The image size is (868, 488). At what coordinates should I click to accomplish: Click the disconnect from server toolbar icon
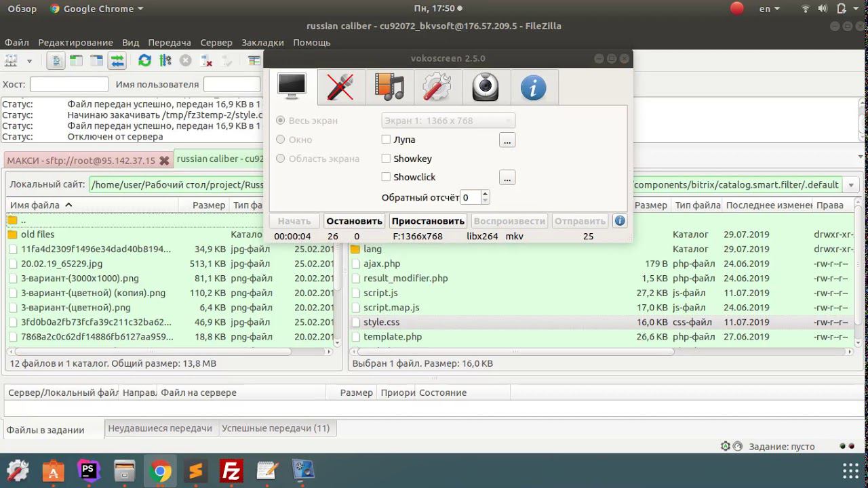pos(206,61)
